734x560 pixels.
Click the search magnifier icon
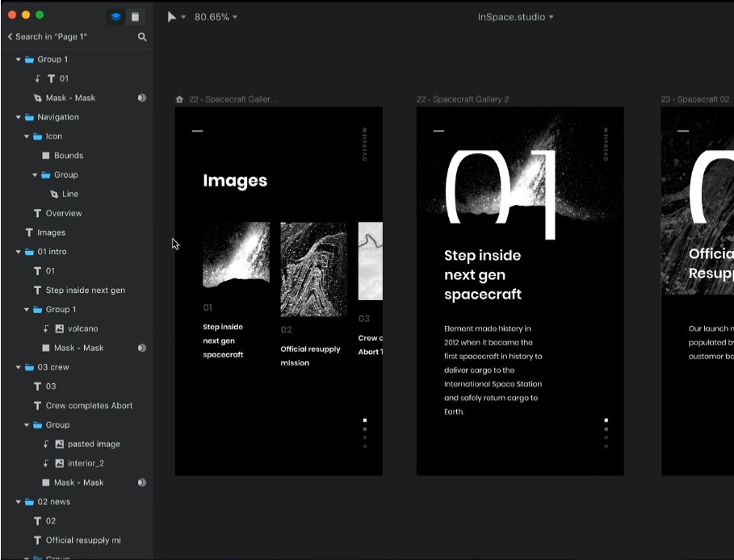142,37
